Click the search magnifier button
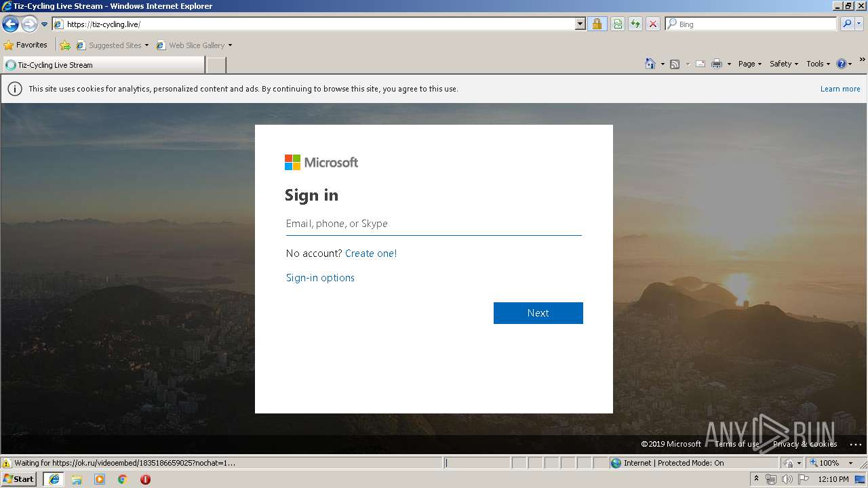This screenshot has height=488, width=868. click(847, 24)
